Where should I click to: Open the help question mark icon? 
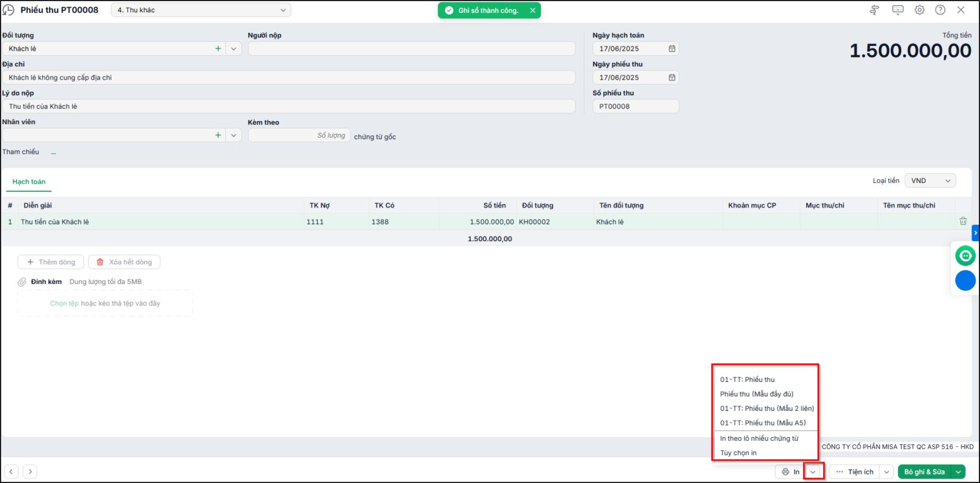(x=940, y=10)
